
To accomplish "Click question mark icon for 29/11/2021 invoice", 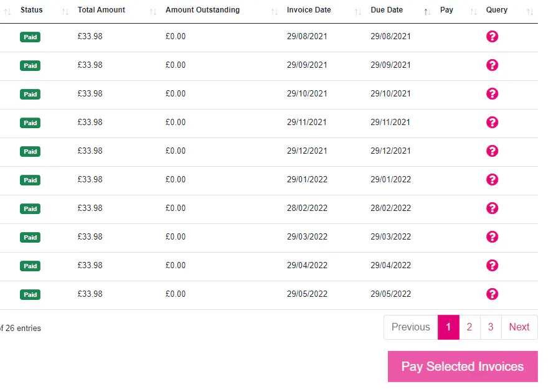I will 492,123.
